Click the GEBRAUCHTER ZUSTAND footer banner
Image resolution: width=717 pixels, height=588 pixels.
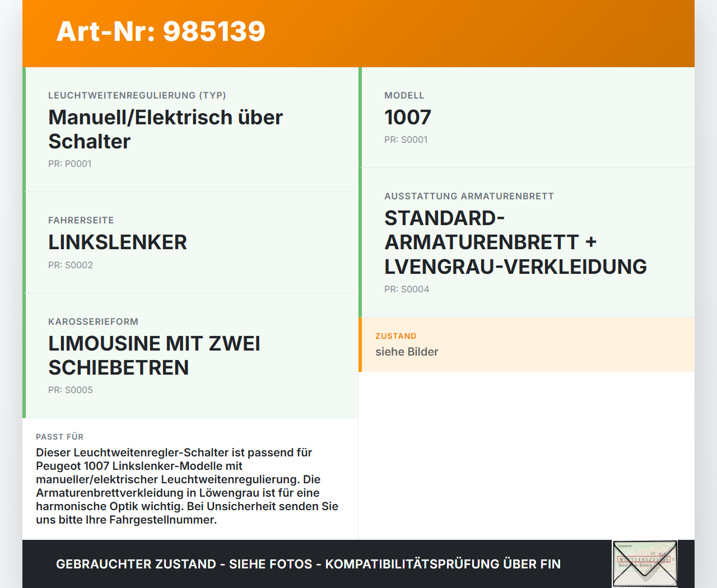point(308,564)
